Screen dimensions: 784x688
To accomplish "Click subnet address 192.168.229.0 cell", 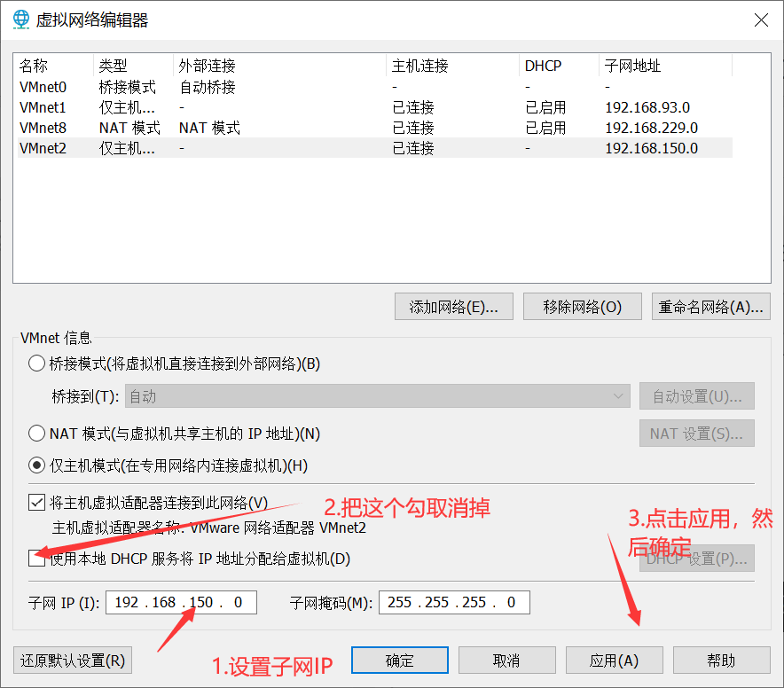I will tap(652, 128).
